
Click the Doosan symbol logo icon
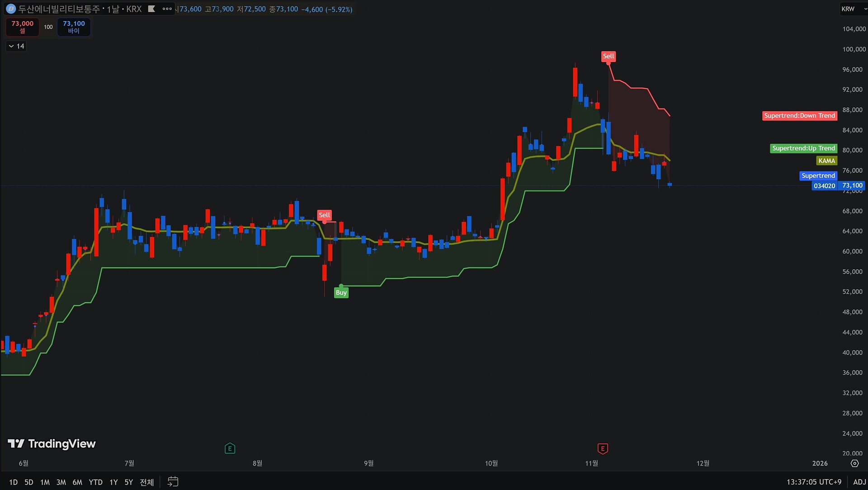(11, 9)
